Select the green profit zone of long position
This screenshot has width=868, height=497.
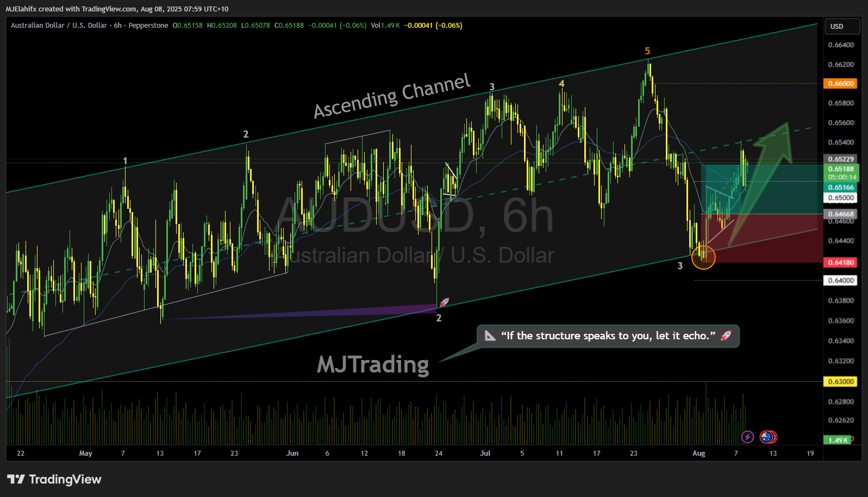(762, 189)
